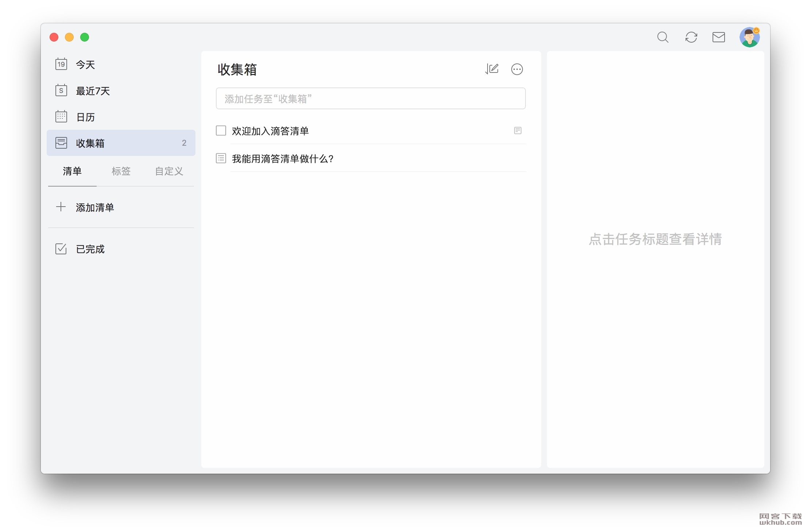Screen dimensions: 811x532
Task: Select 收集箱 inbox in sidebar
Action: click(x=121, y=143)
